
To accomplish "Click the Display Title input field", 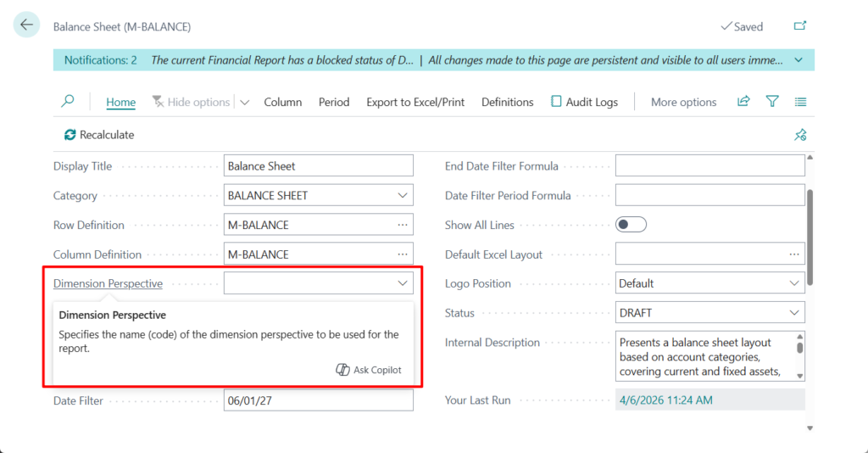I will 319,166.
